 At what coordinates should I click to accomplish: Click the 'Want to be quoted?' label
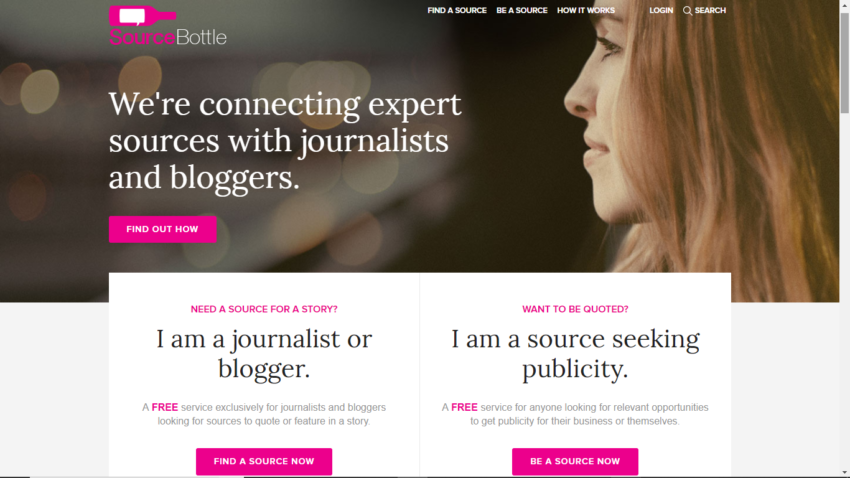575,309
